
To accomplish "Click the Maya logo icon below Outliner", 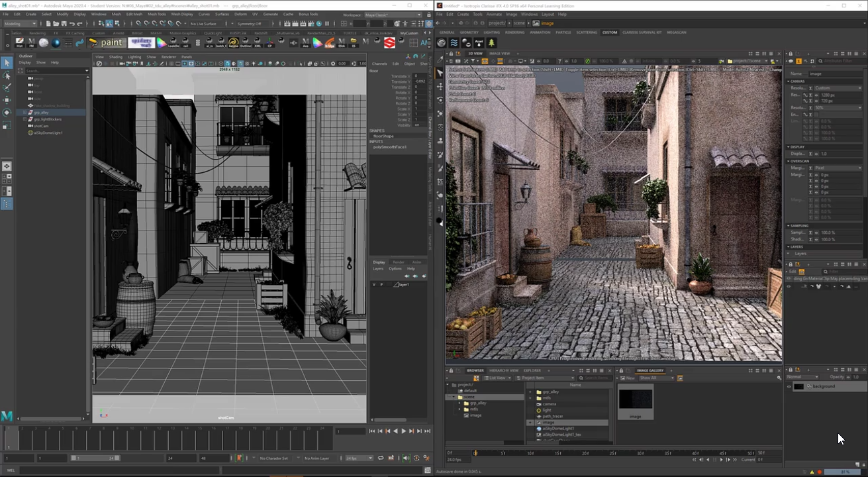I will (7, 417).
